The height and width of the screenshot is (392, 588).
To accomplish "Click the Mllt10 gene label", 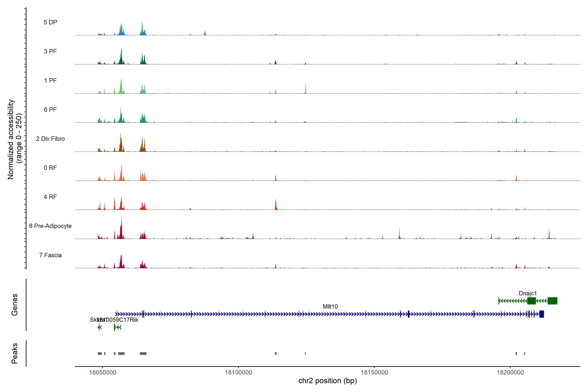I will [330, 307].
